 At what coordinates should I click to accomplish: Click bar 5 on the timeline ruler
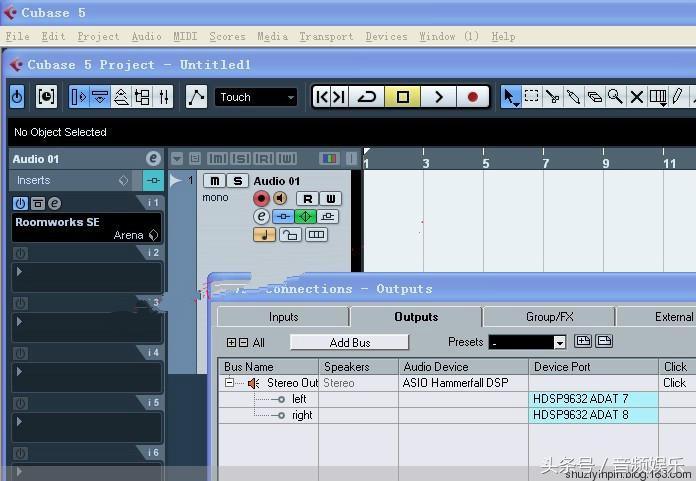[485, 163]
